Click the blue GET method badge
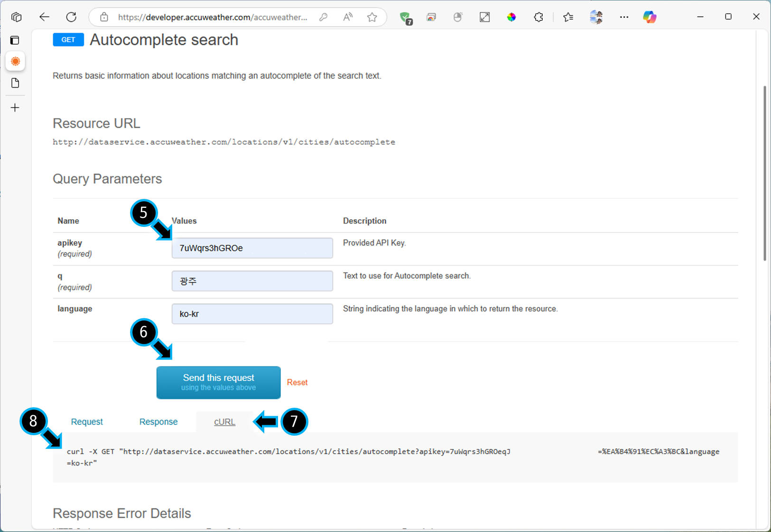Image resolution: width=771 pixels, height=532 pixels. click(x=68, y=40)
